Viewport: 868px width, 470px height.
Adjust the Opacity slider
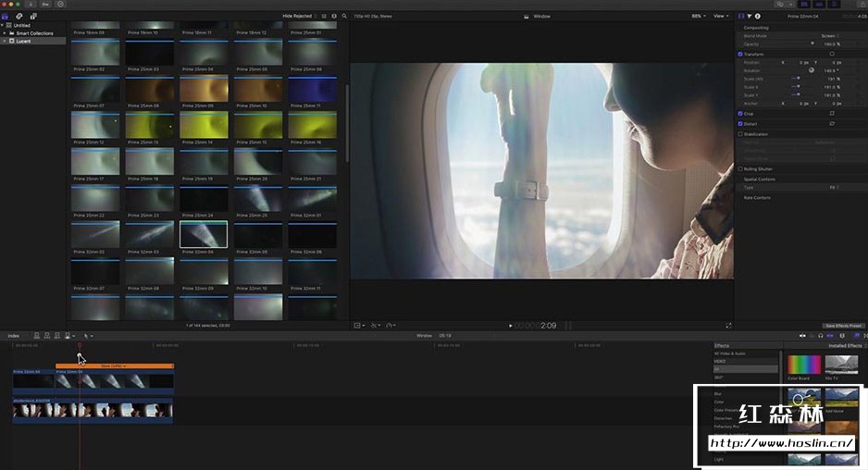point(812,43)
